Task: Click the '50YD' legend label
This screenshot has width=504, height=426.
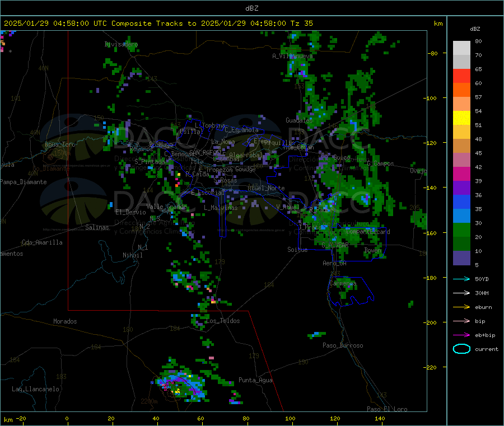Action: point(482,279)
